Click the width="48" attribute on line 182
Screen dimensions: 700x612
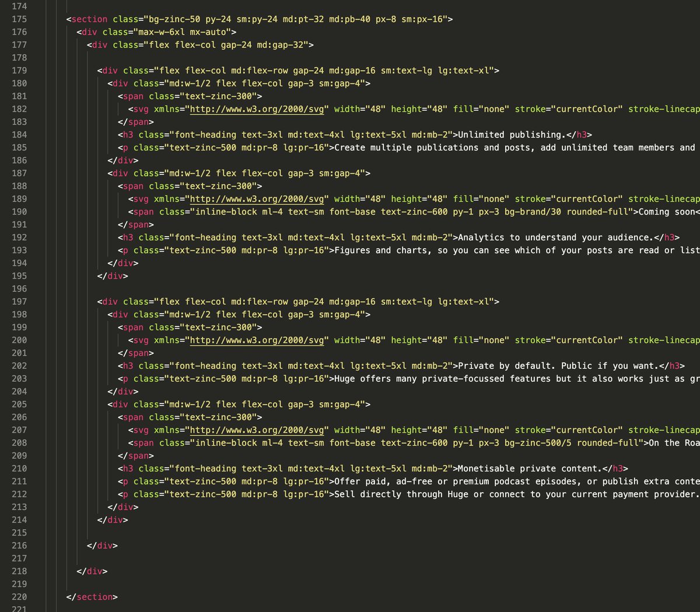tap(360, 109)
